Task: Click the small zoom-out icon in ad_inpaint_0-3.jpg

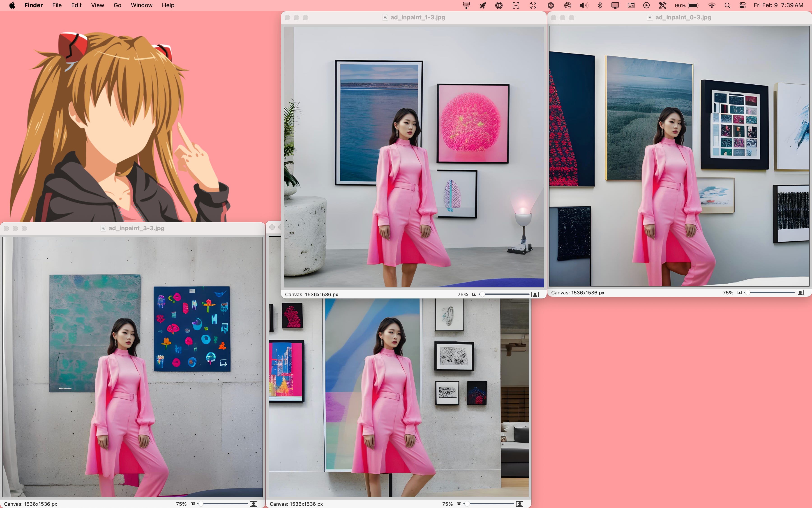Action: pos(739,293)
